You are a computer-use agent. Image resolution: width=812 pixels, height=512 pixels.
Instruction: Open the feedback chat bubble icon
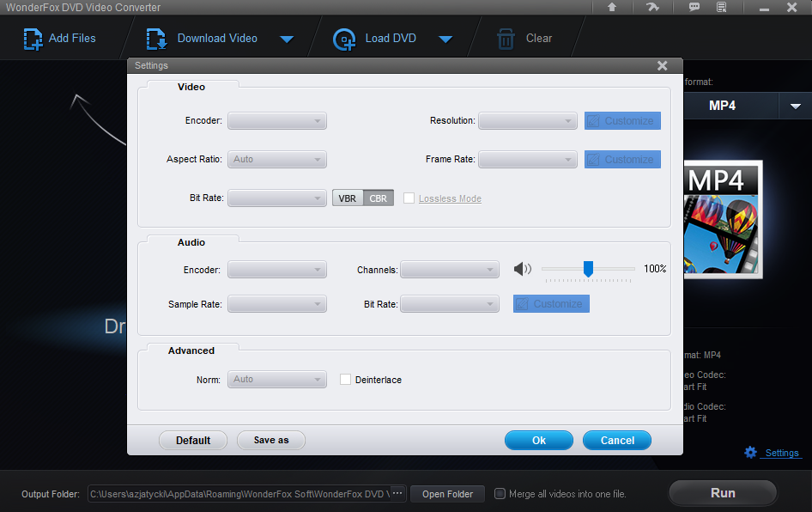click(x=694, y=7)
